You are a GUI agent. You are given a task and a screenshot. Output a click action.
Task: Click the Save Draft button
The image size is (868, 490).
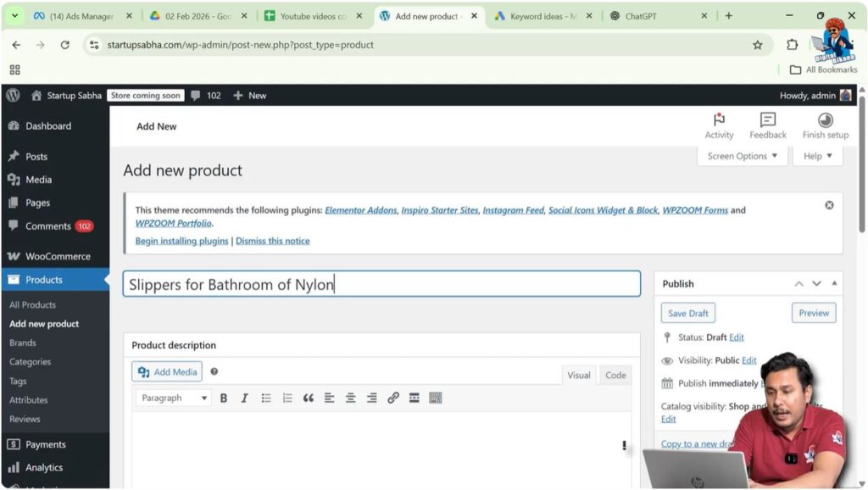click(x=687, y=313)
